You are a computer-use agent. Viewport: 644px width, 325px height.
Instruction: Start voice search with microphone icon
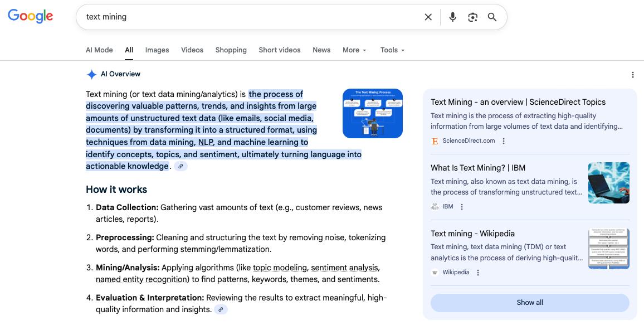452,17
